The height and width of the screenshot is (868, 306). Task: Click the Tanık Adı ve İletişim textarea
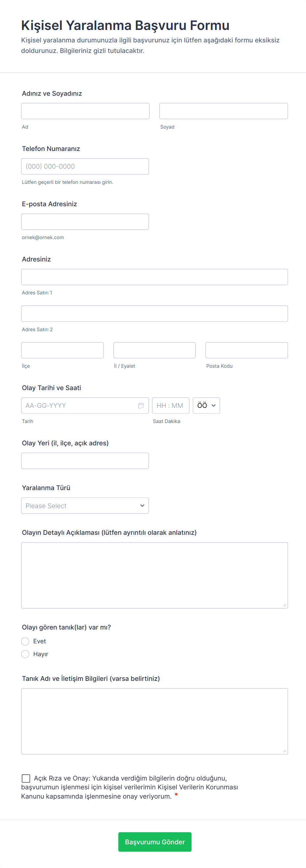(154, 721)
